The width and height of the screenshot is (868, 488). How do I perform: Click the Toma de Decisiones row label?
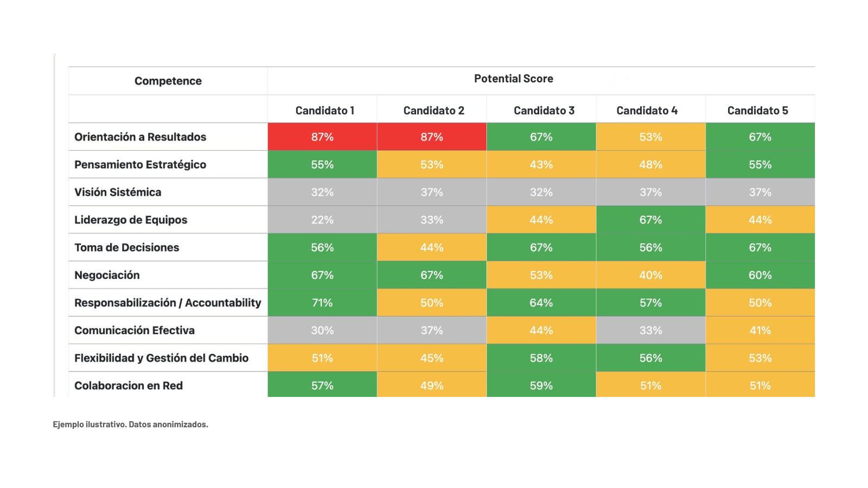click(x=126, y=248)
